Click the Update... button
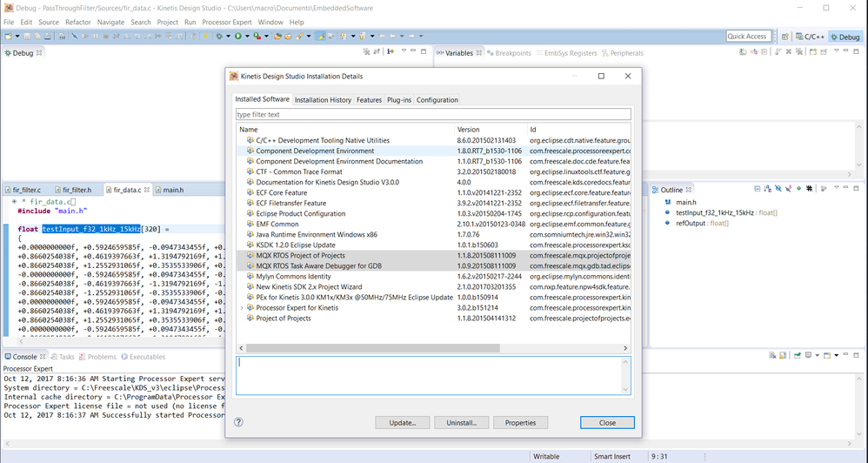 click(403, 423)
